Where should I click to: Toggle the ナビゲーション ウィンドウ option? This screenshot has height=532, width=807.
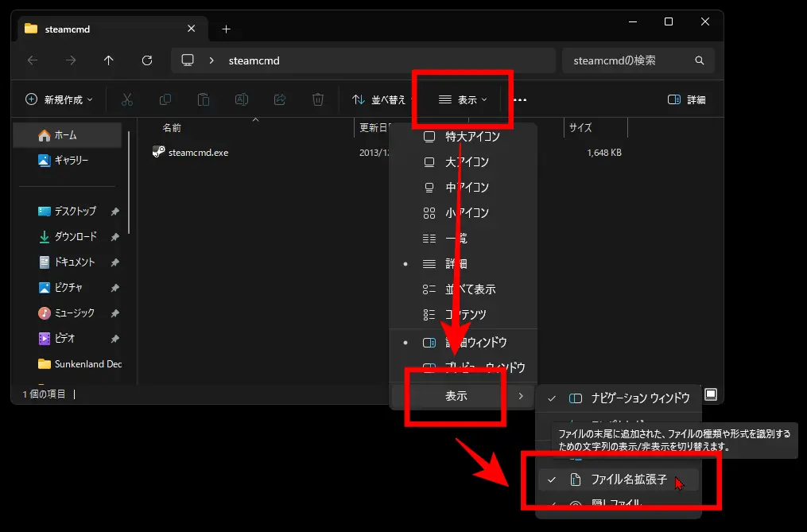618,398
